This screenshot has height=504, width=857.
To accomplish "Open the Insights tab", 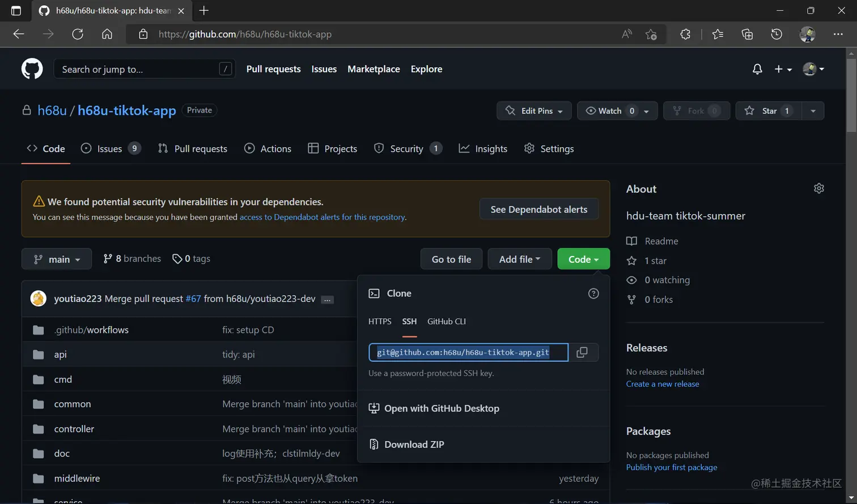I will click(483, 148).
